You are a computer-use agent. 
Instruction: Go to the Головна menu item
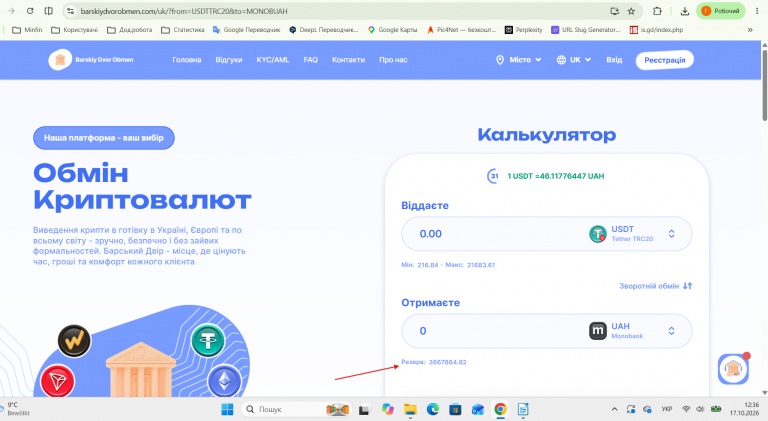(x=187, y=60)
